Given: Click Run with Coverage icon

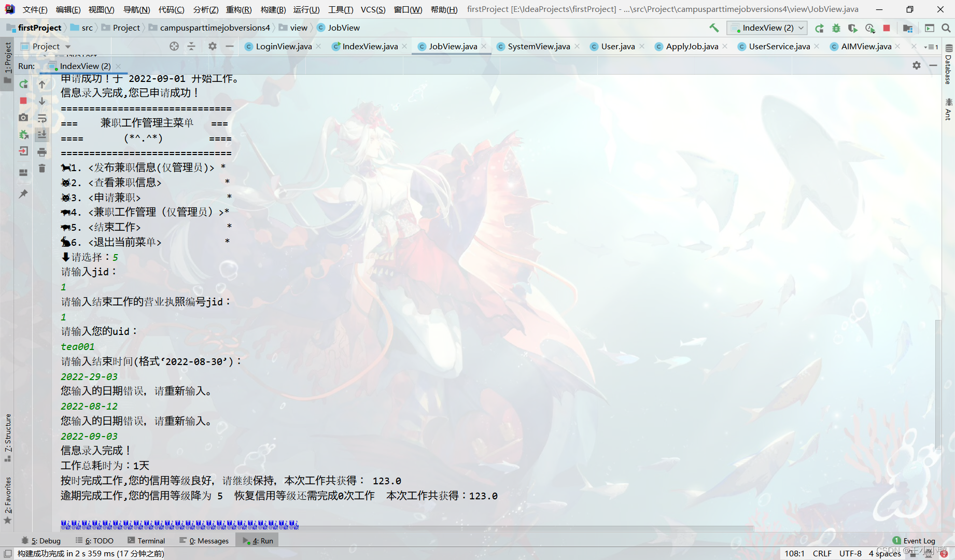Looking at the screenshot, I should pos(853,28).
